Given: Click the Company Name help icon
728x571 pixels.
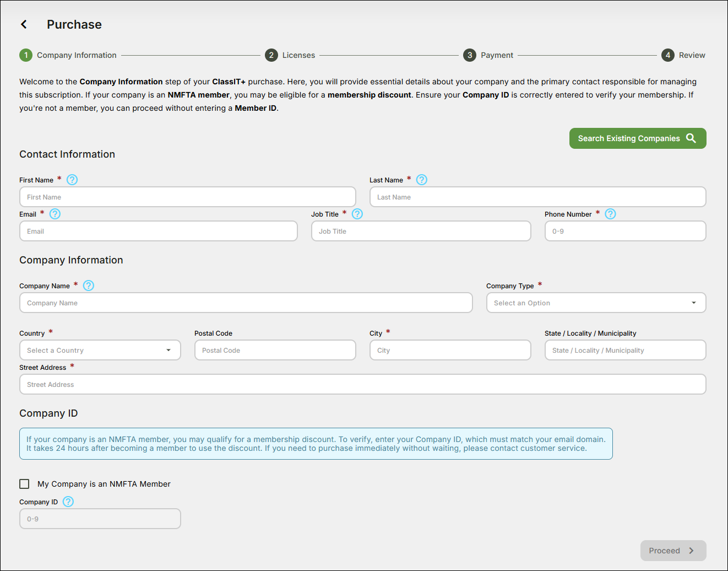Looking at the screenshot, I should pos(88,285).
